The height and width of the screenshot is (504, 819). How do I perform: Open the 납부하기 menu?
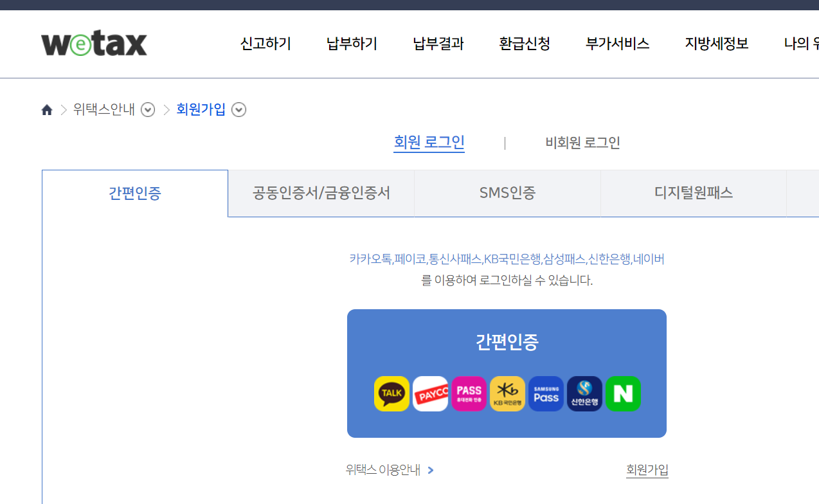pyautogui.click(x=351, y=44)
